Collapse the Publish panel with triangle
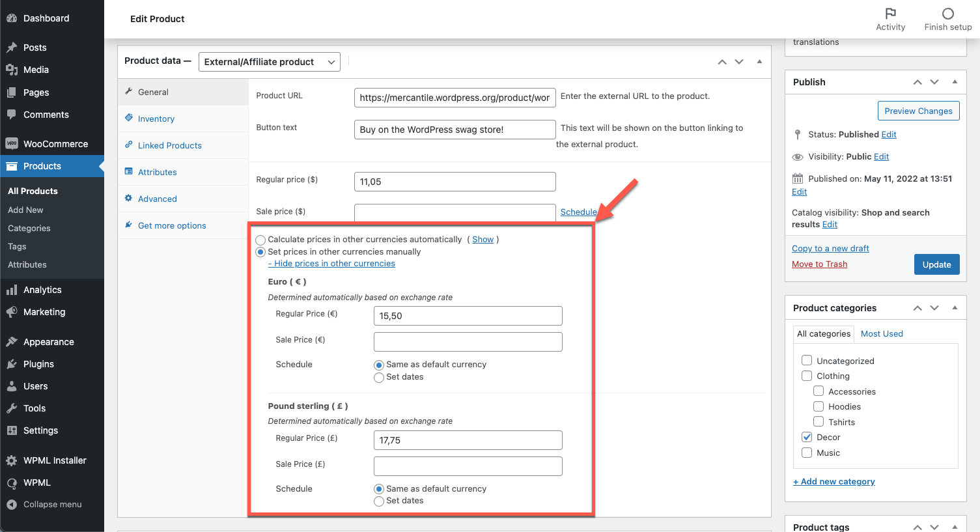This screenshot has height=532, width=980. click(x=955, y=82)
